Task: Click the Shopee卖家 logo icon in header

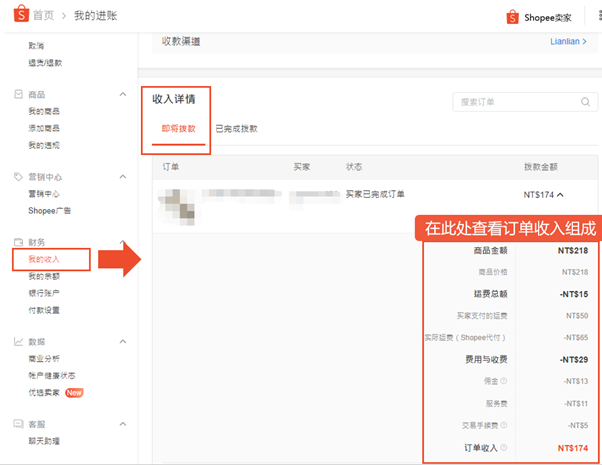Action: [512, 17]
